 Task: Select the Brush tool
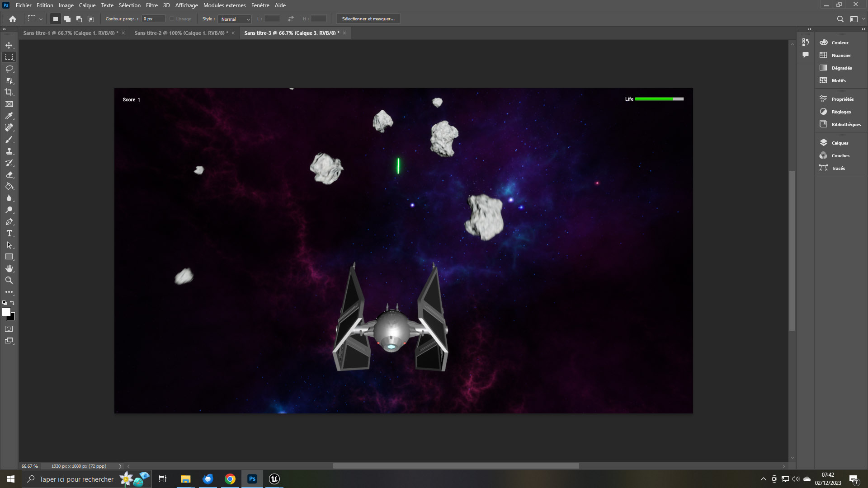tap(9, 139)
